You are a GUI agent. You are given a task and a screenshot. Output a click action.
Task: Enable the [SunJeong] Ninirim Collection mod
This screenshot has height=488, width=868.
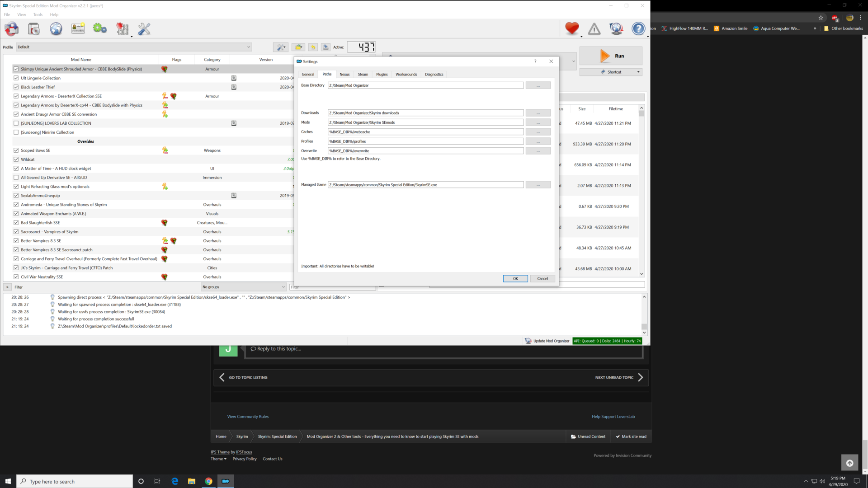pos(16,132)
